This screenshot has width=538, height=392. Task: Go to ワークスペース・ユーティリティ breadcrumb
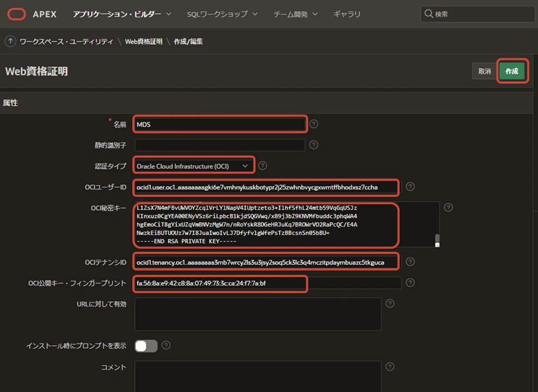tap(66, 41)
